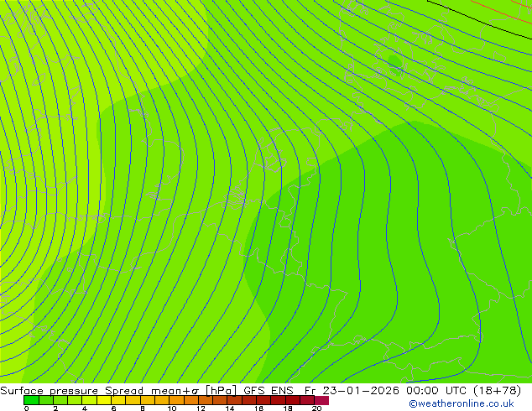532x411 pixels.
Task: Click the legend label '10'
Action: pos(172,408)
